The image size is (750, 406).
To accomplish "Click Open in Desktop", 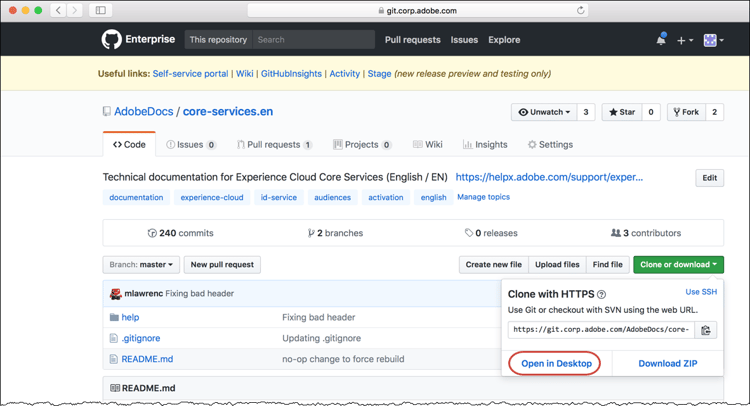I will (556, 363).
